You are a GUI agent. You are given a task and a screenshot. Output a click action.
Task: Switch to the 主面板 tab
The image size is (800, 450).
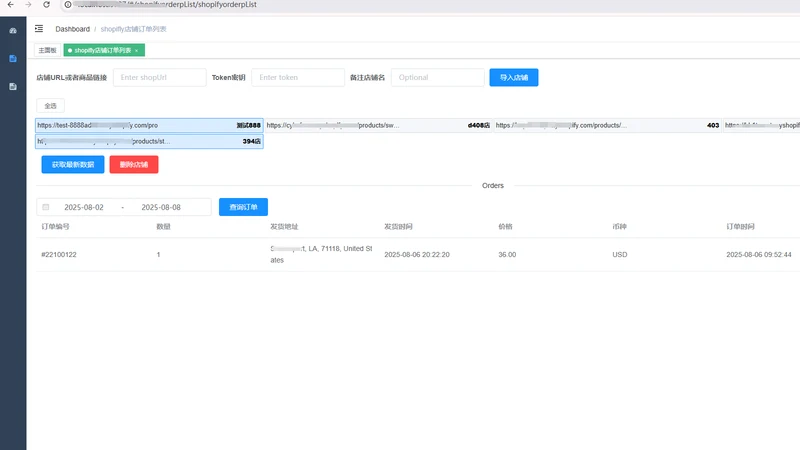coord(47,50)
